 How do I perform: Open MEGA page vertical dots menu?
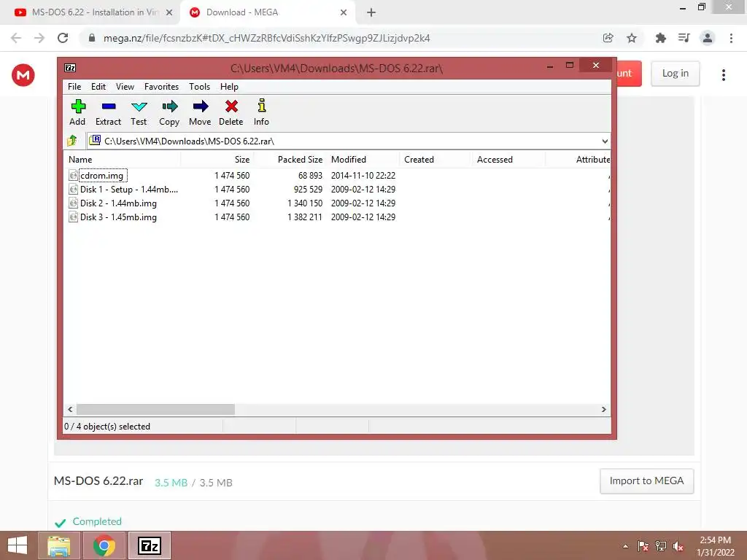coord(723,75)
